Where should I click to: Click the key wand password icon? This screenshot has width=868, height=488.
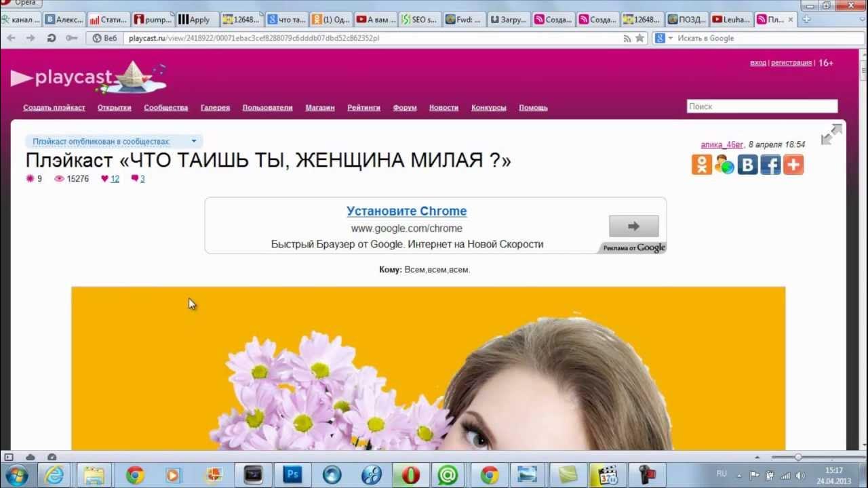(x=71, y=38)
